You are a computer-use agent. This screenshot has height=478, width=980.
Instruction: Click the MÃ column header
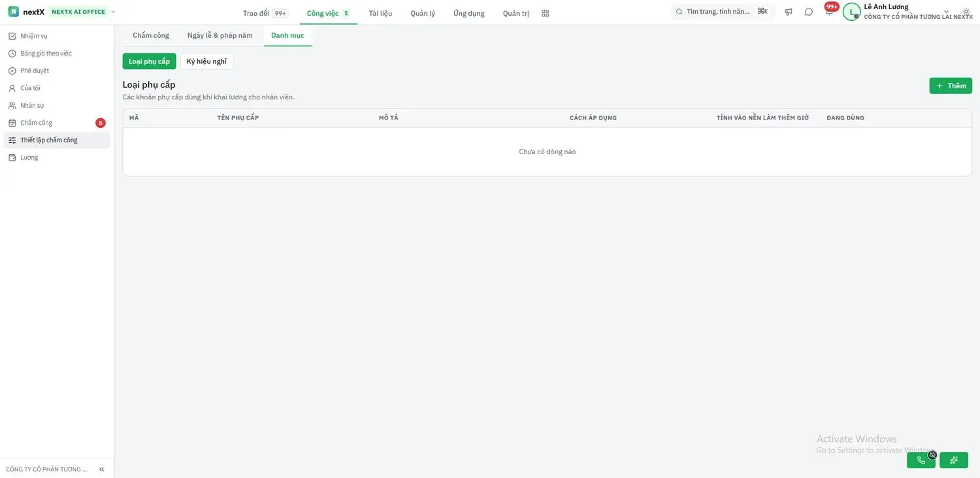(x=134, y=118)
